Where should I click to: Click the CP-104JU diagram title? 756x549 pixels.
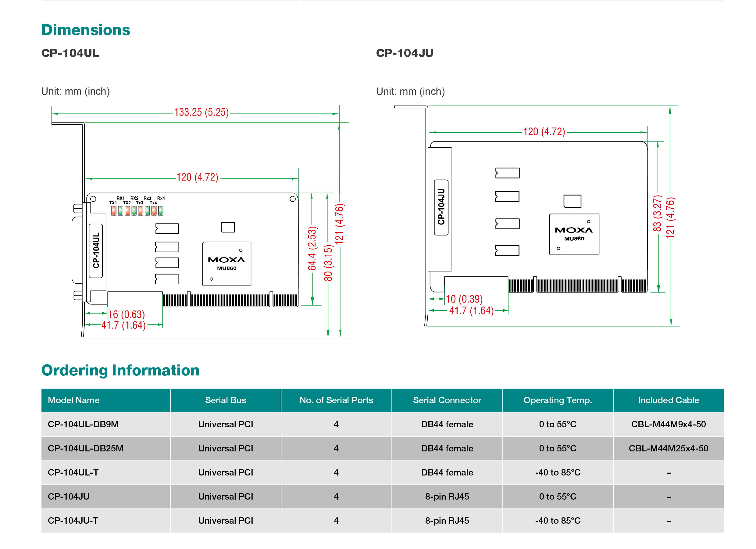click(x=404, y=53)
